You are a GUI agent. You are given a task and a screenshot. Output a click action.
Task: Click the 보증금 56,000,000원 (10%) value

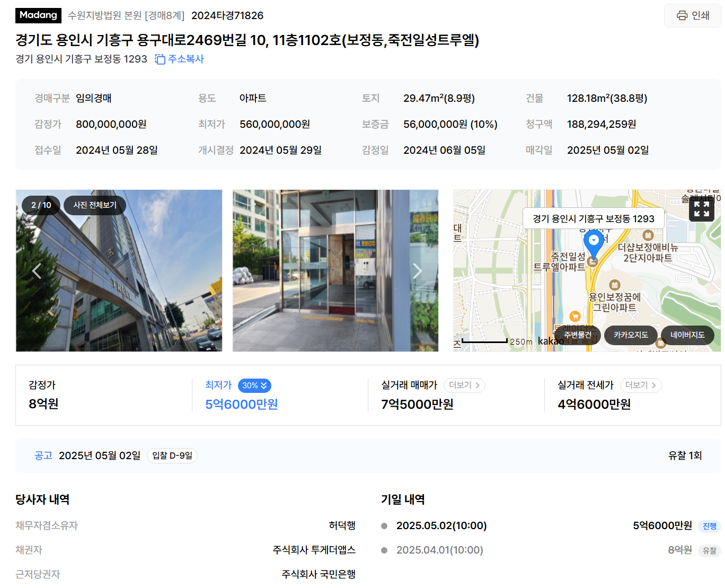click(x=450, y=124)
